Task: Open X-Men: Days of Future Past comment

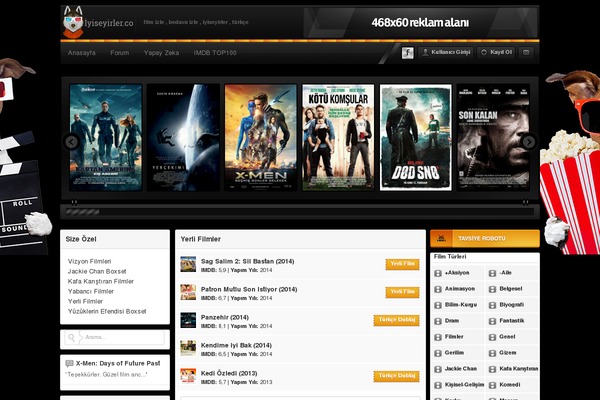Action: point(118,363)
